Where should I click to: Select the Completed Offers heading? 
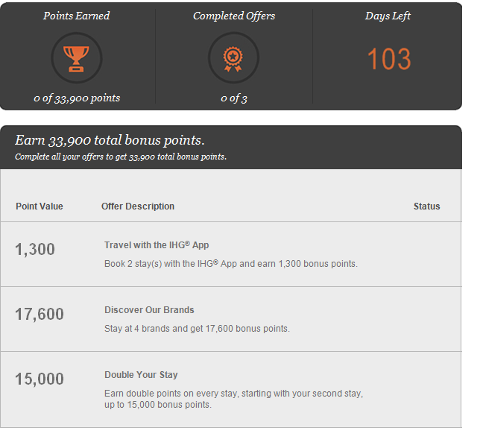coord(233,16)
